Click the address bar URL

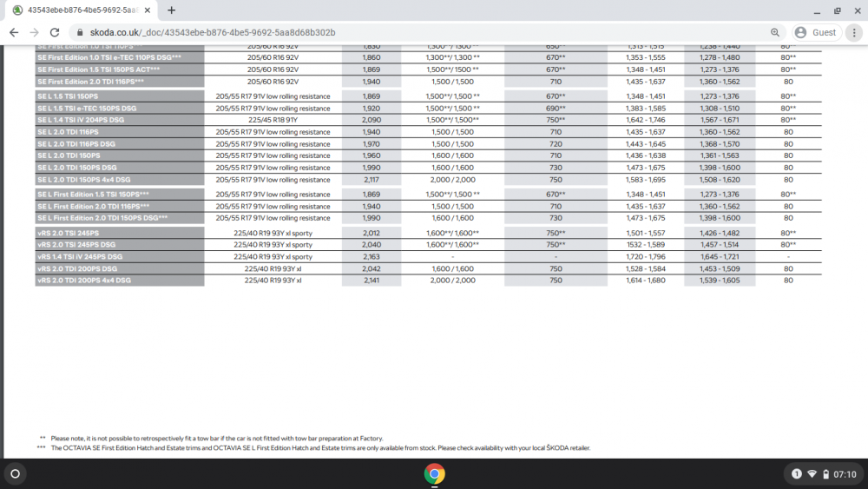[x=213, y=33]
